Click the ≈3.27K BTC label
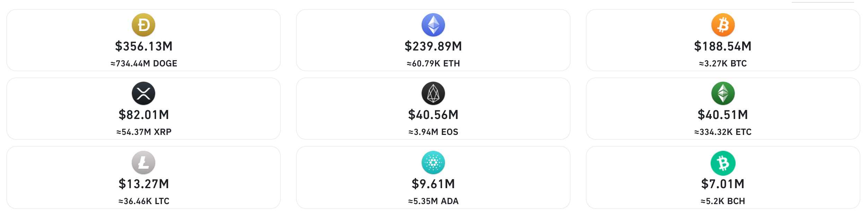 click(723, 64)
